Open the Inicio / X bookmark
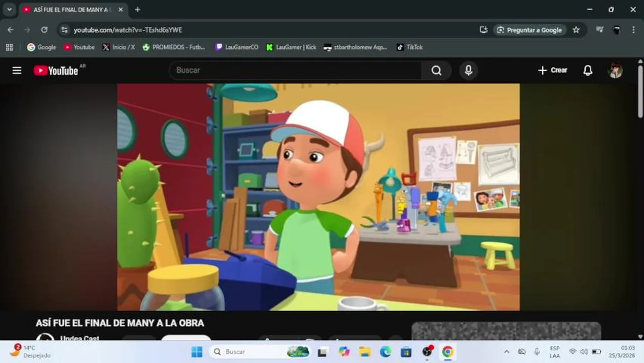The height and width of the screenshot is (363, 644). [x=118, y=47]
